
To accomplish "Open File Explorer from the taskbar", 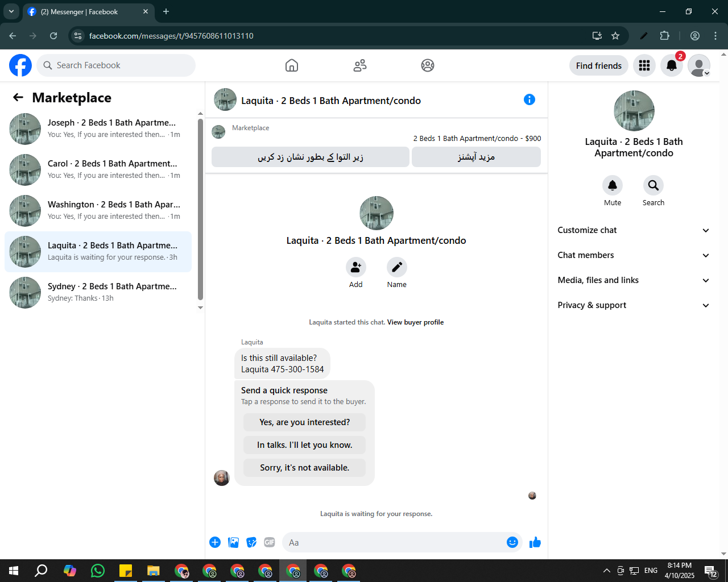I will coord(154,571).
